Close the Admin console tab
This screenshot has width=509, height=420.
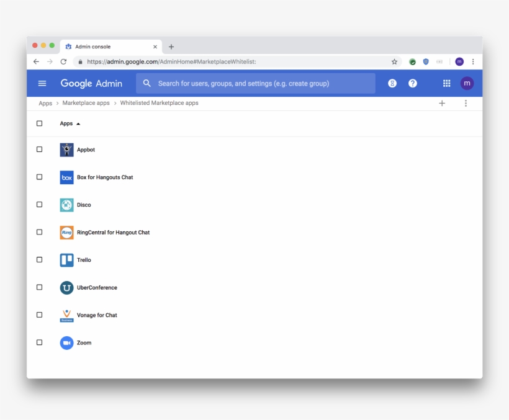(155, 47)
